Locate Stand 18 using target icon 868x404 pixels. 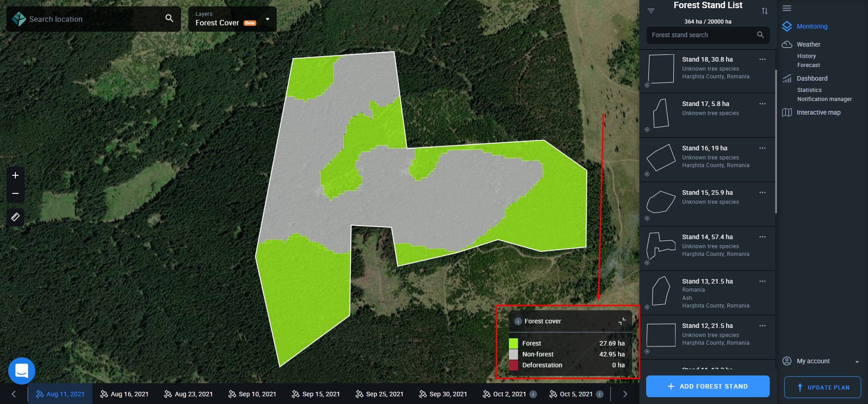[x=647, y=85]
